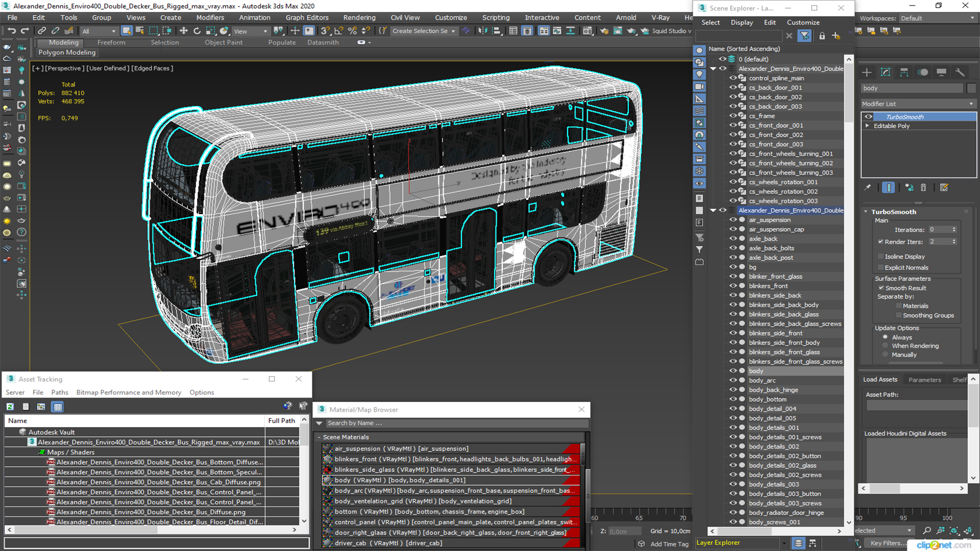Open the Hierarchy command panel tab

904,72
